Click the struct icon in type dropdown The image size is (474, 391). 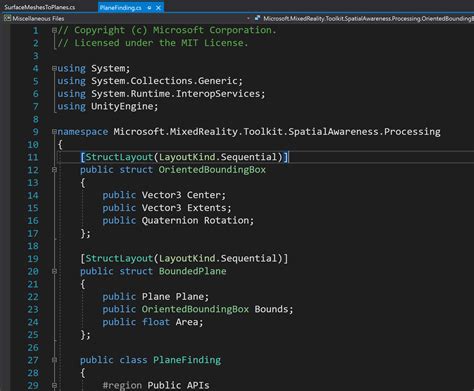(x=257, y=18)
